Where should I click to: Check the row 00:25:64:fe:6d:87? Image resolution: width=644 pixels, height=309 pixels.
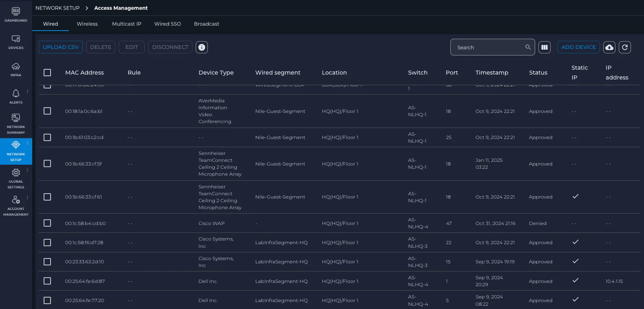coord(47,281)
